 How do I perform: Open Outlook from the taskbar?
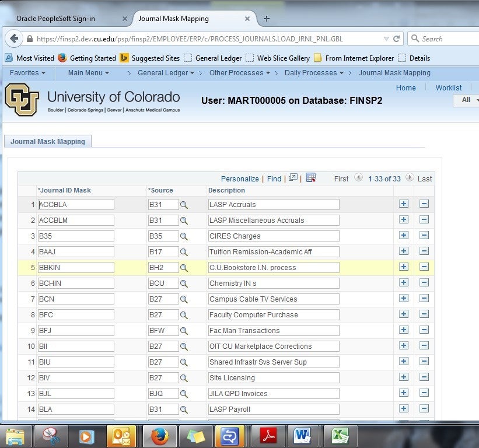click(x=121, y=436)
